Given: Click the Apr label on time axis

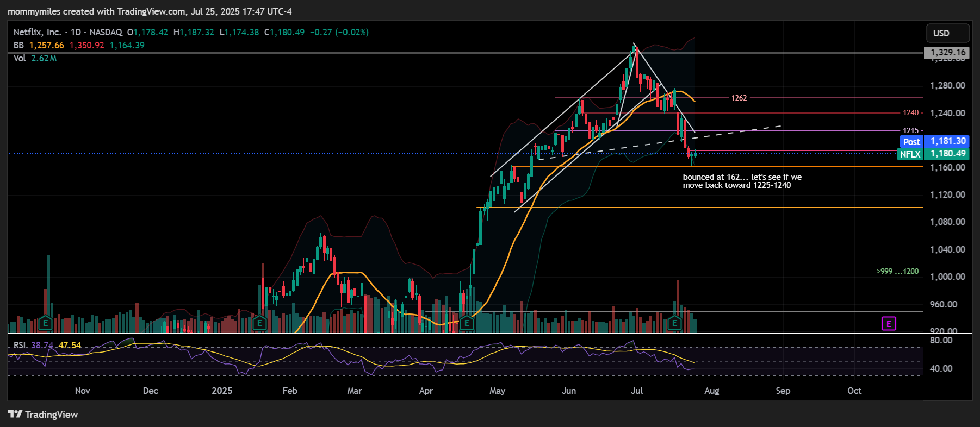Looking at the screenshot, I should 426,391.
